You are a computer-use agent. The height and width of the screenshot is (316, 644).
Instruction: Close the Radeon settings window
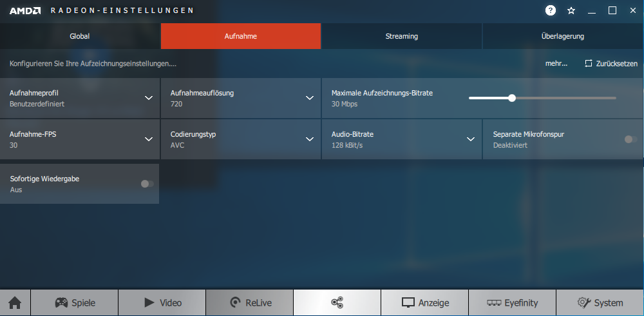point(633,11)
